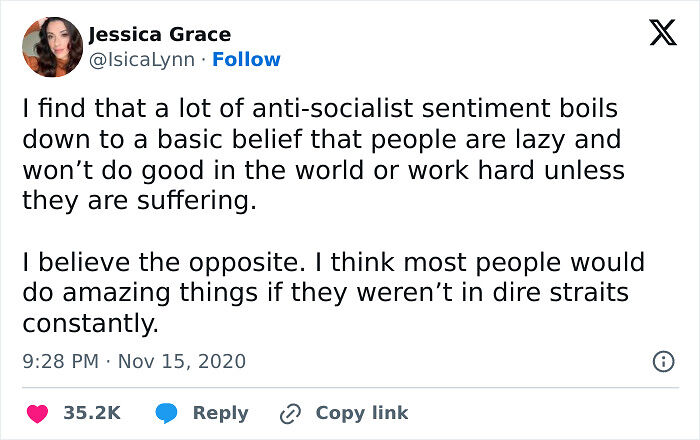Click the word 'constantly.' ending the tweet
700x440 pixels.
point(90,325)
